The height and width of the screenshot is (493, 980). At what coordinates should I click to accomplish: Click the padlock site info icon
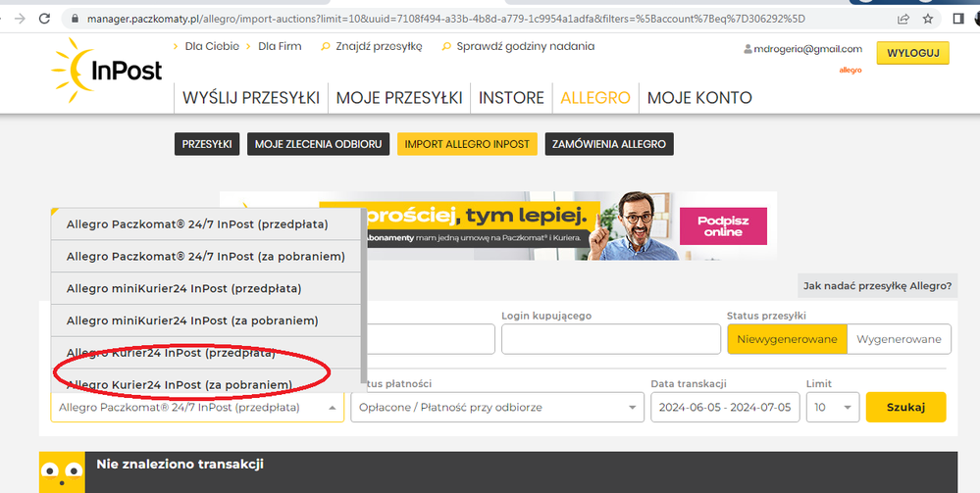pyautogui.click(x=75, y=19)
